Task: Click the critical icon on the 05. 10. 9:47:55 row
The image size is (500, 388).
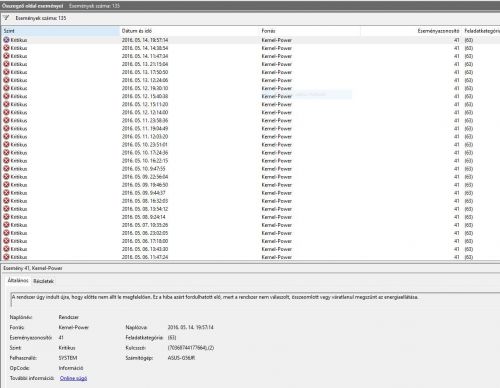Action: [6, 168]
